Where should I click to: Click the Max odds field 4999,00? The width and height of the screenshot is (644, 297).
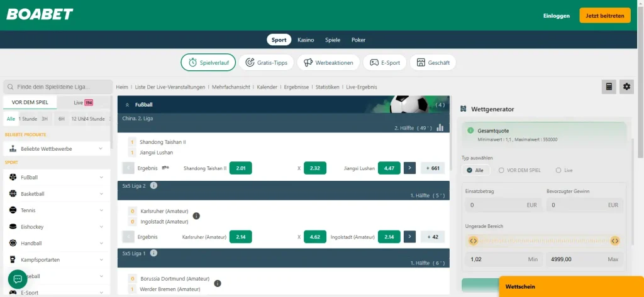[585, 259]
